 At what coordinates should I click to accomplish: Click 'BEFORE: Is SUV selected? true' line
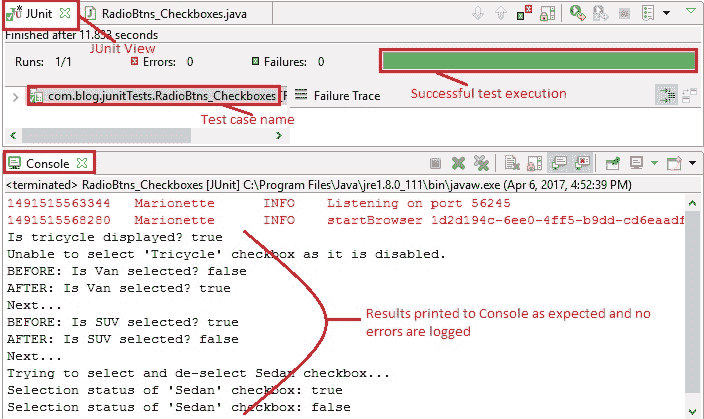pyautogui.click(x=123, y=322)
